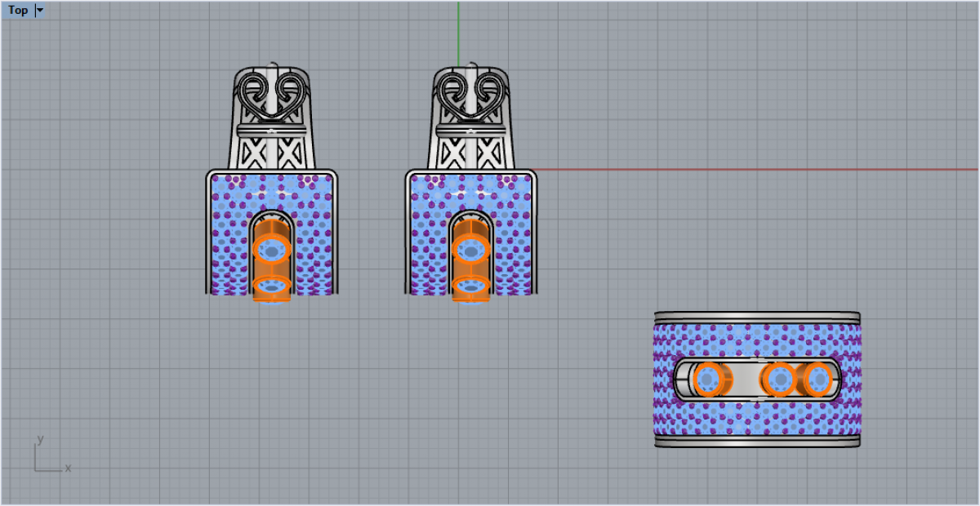Click leftmost orange bezel on the horizontal band

[709, 379]
